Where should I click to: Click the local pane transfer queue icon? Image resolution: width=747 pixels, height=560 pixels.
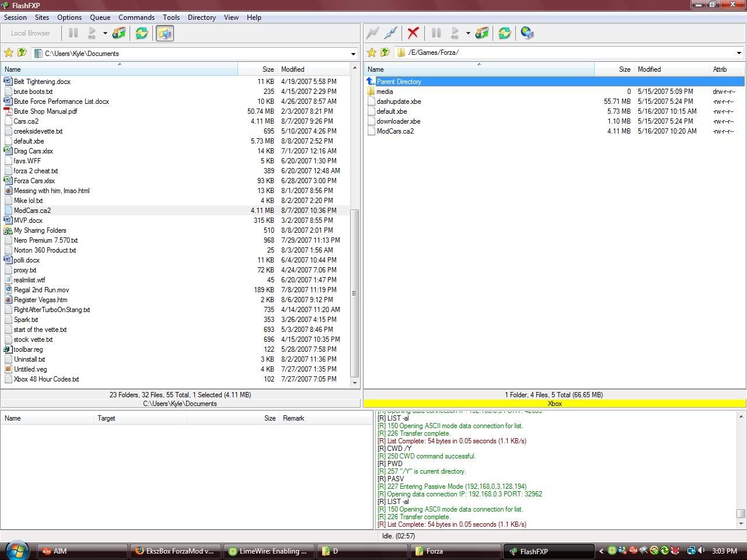(119, 33)
